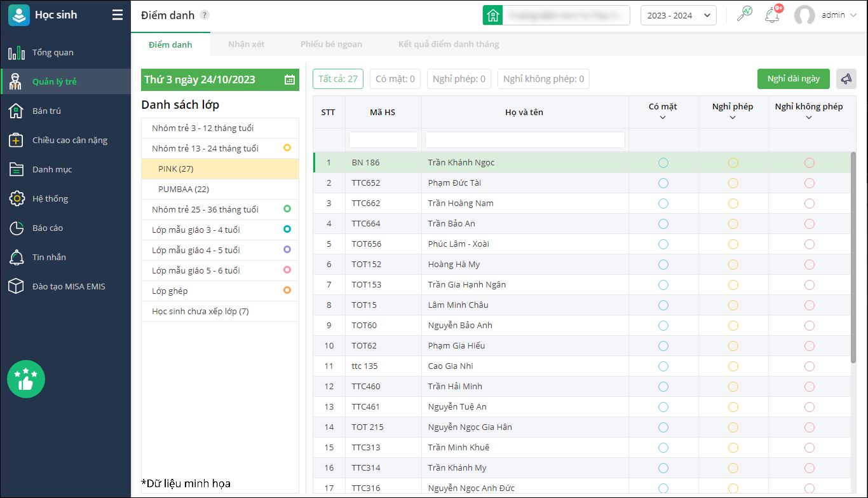Click the hamburger menu icon in sidebar
Screen dimensions: 868x498
pyautogui.click(x=118, y=15)
